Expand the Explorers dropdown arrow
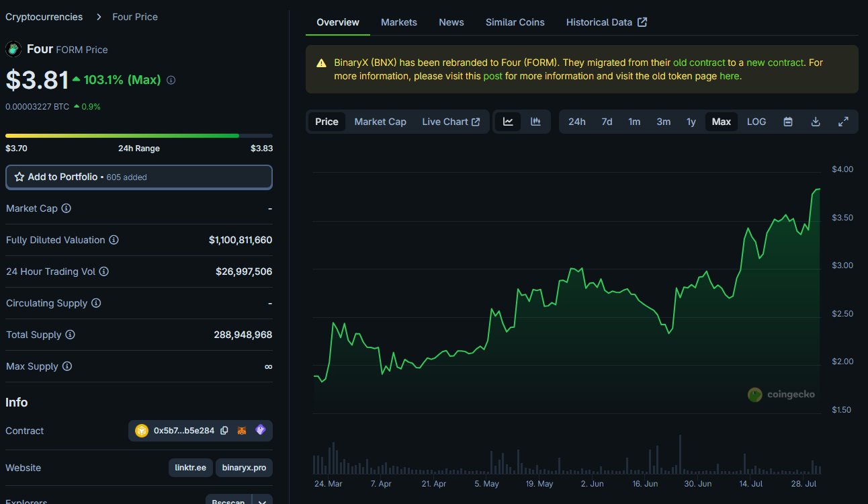This screenshot has width=868, height=504. coord(262,501)
